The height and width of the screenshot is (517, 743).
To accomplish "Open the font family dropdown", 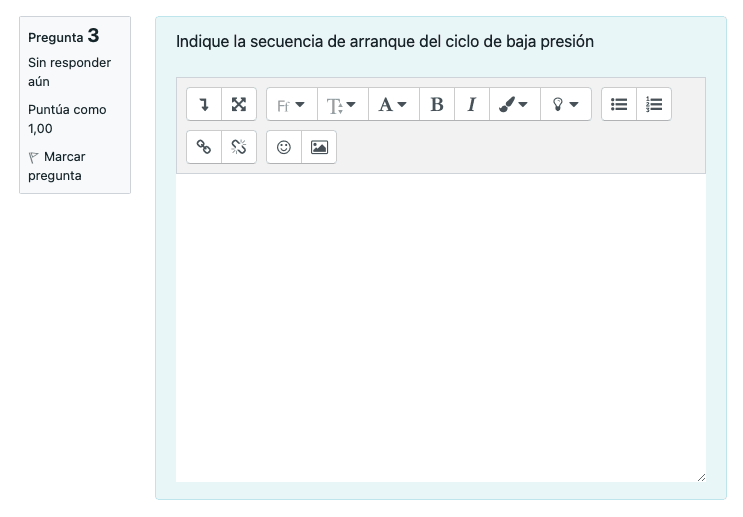I will tap(291, 104).
